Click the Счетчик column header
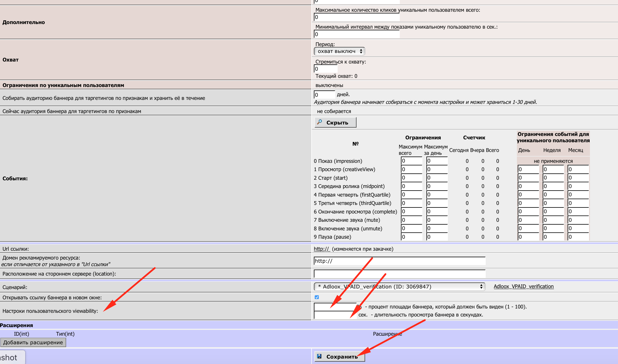The height and width of the screenshot is (364, 618). point(474,138)
